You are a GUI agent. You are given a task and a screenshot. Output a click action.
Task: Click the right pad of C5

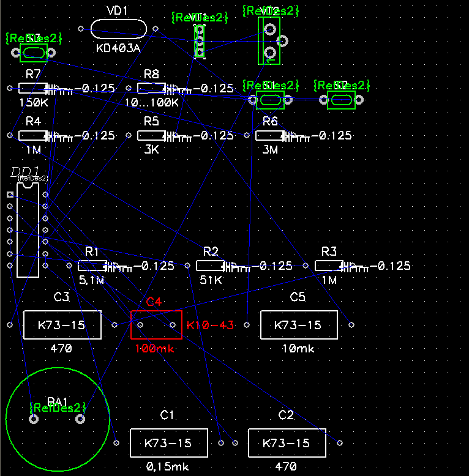click(x=351, y=325)
